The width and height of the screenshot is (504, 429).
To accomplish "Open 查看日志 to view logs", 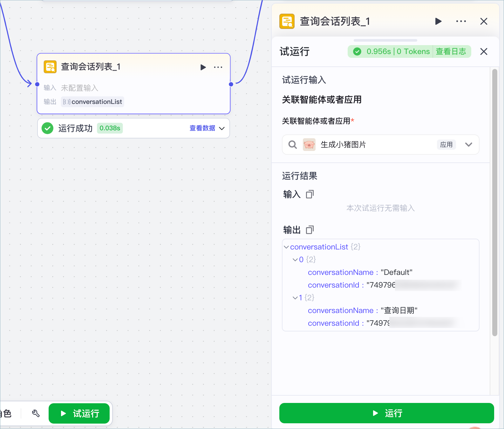I will 451,51.
